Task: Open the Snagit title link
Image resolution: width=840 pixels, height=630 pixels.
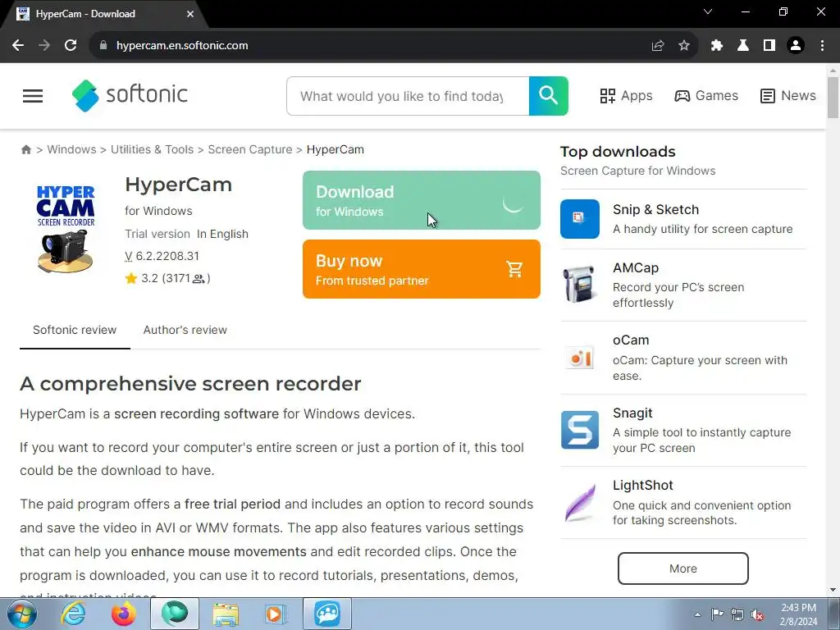Action: coord(632,413)
